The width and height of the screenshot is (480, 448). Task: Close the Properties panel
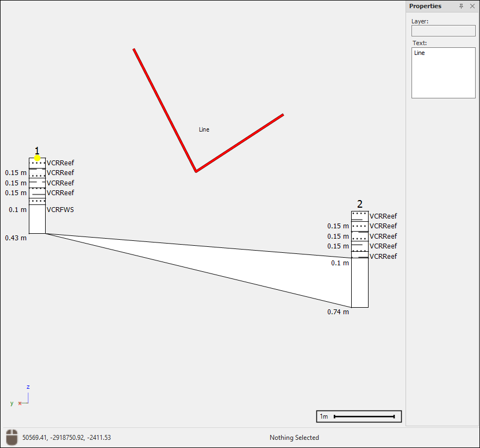[472, 6]
